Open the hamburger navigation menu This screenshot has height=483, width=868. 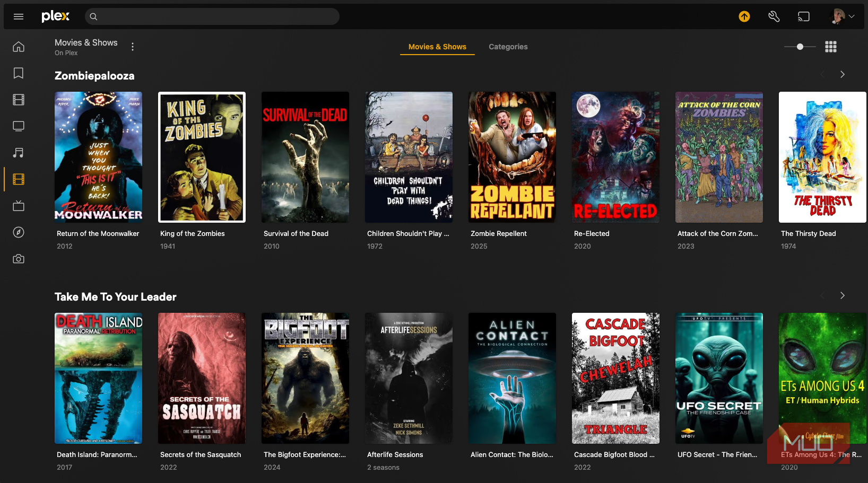19,16
